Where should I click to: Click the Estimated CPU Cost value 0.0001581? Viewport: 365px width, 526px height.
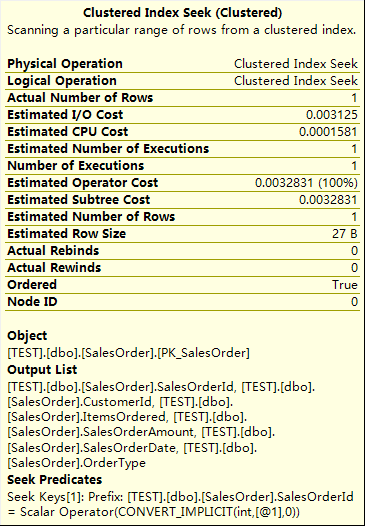pos(328,132)
